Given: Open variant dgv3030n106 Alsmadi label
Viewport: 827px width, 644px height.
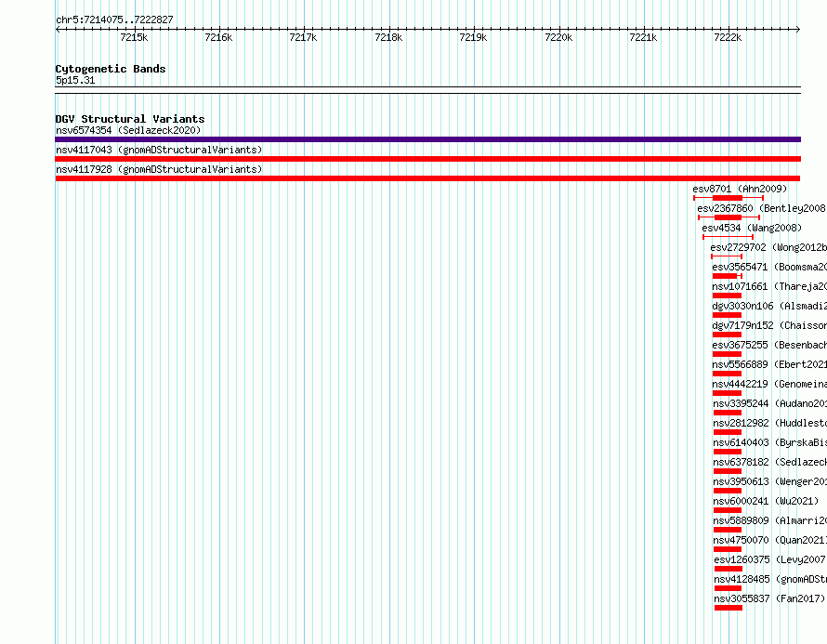Looking at the screenshot, I should (x=769, y=306).
